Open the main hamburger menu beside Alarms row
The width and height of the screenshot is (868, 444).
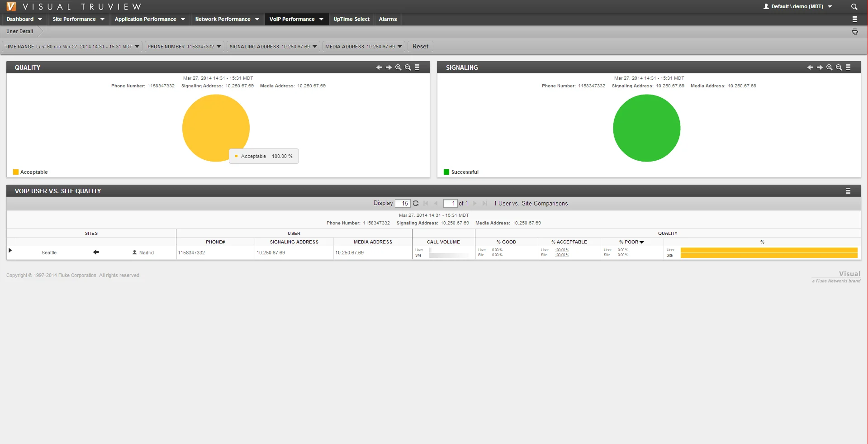pos(854,19)
